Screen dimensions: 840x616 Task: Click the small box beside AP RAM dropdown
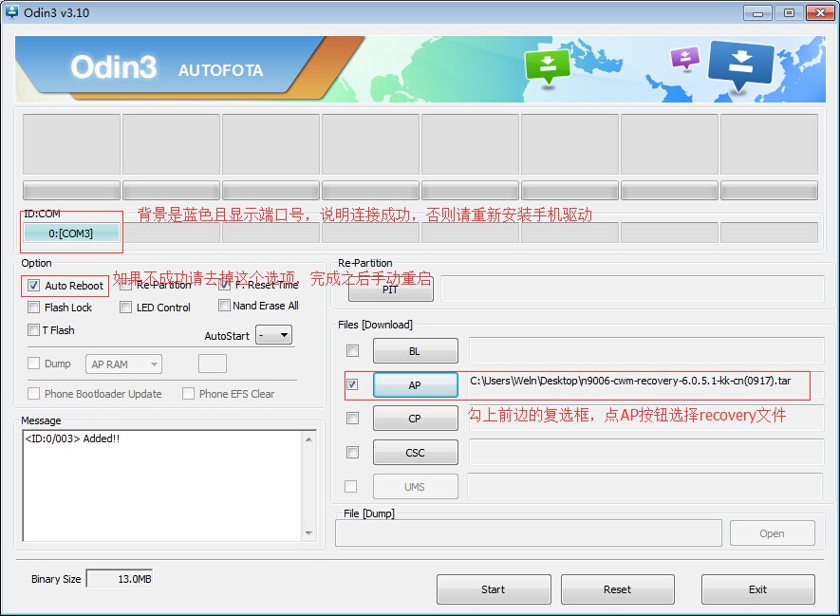(213, 364)
